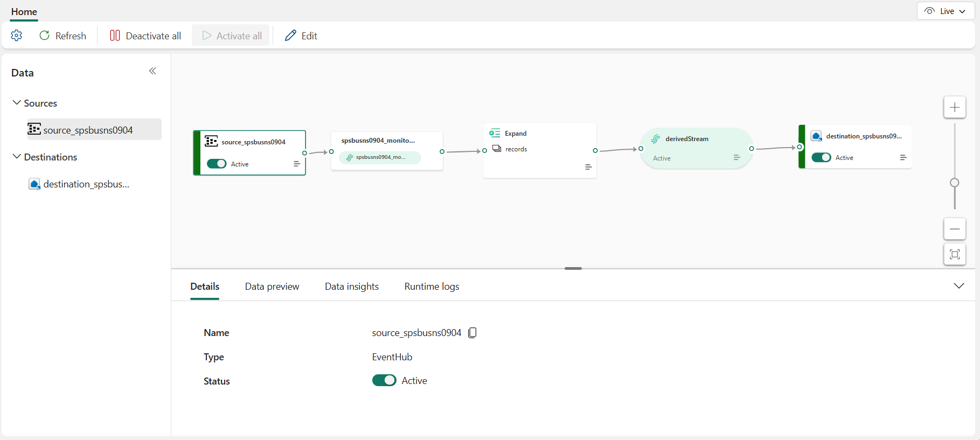Open the Live mode dropdown

pos(946,11)
